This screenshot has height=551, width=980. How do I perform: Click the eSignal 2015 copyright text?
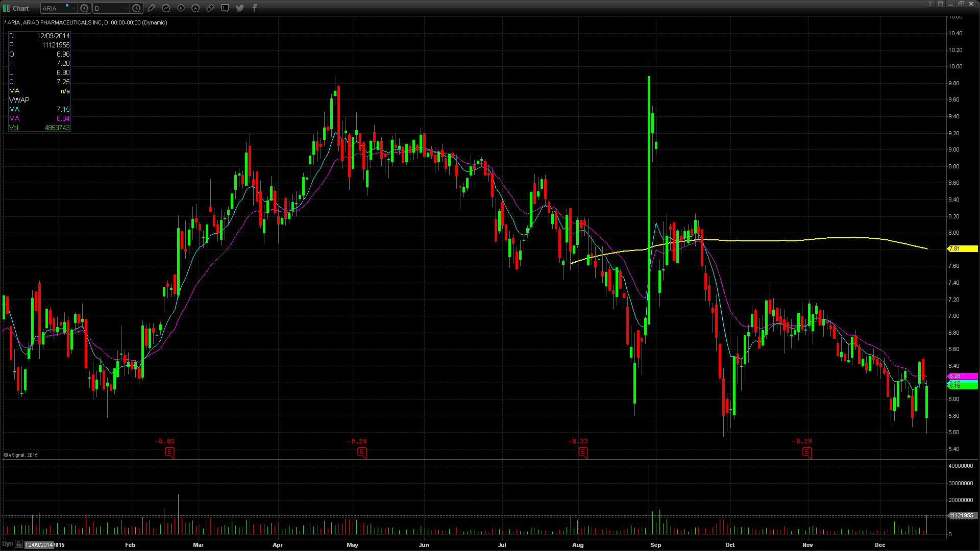tap(22, 455)
